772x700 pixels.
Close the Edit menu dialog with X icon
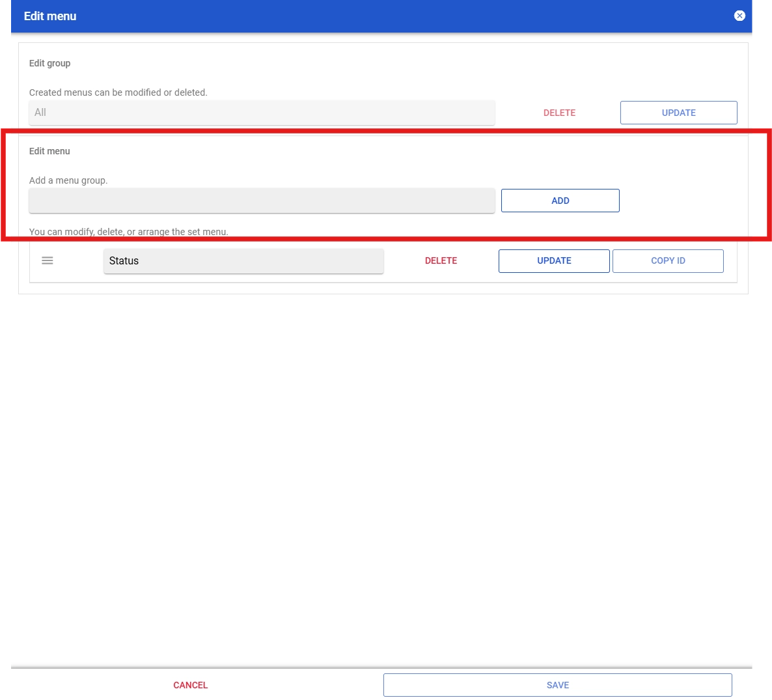click(739, 16)
